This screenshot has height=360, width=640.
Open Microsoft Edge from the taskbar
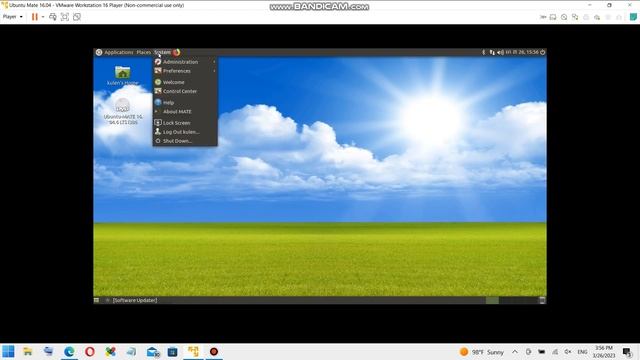(x=69, y=351)
